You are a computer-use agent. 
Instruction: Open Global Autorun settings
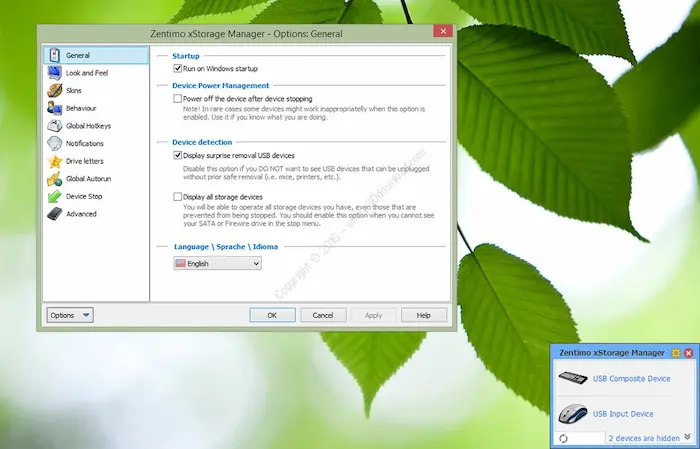tap(96, 179)
